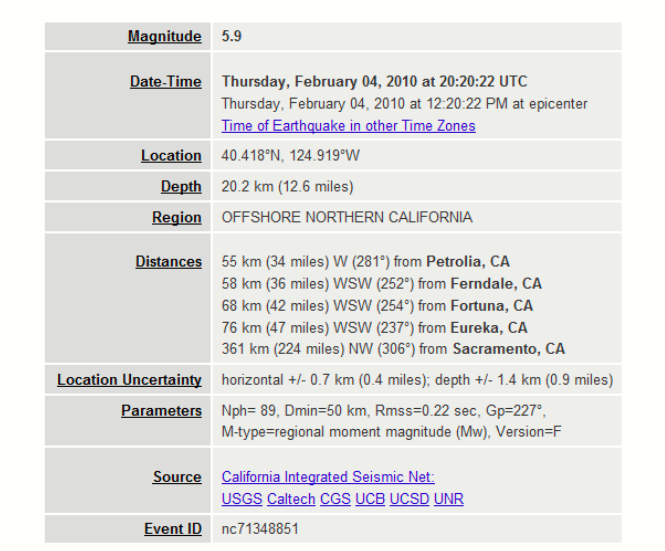The width and height of the screenshot is (665, 551).
Task: Open Time of Earthquake in other Time Zones
Action: [348, 126]
